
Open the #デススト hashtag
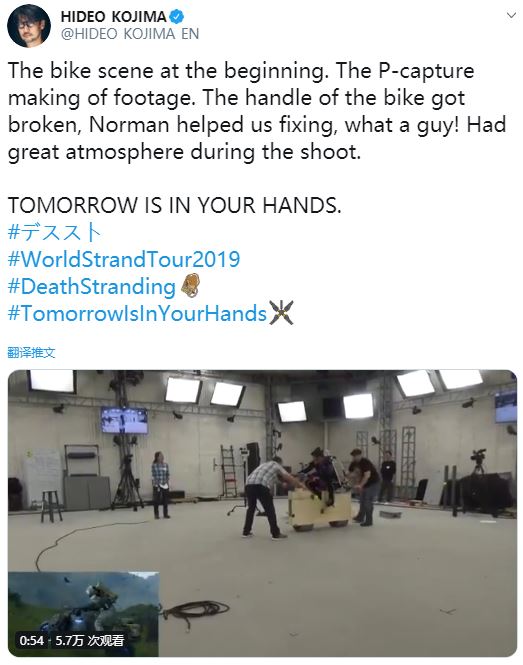[54, 232]
